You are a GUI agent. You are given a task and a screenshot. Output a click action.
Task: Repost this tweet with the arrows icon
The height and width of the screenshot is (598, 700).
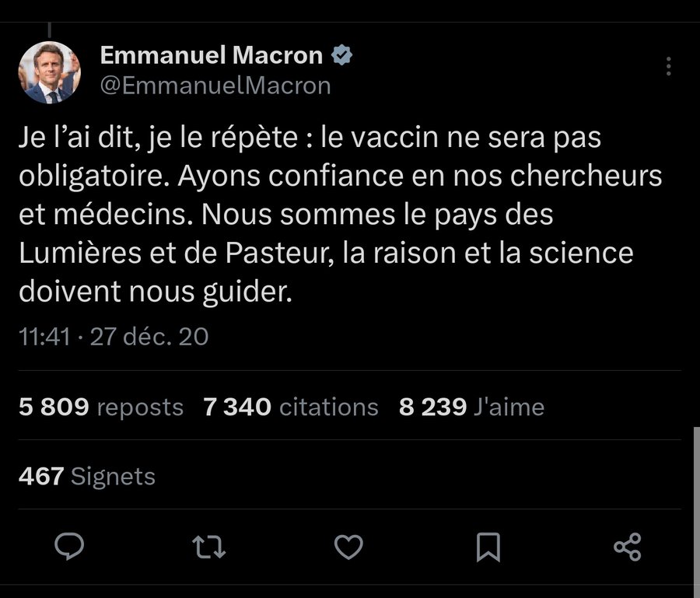[x=209, y=547]
